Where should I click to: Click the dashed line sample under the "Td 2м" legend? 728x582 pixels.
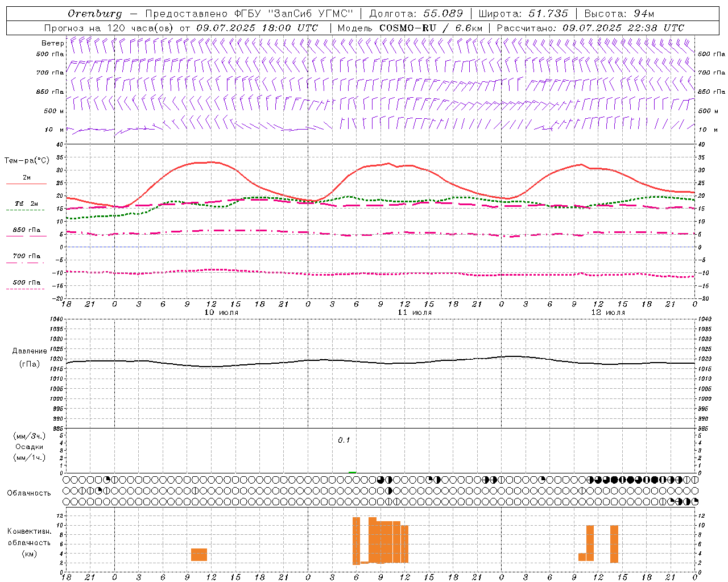pos(25,210)
